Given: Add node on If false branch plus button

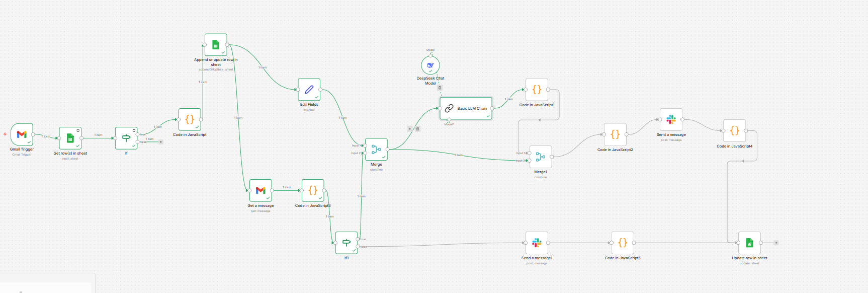Looking at the screenshot, I should pos(161,142).
